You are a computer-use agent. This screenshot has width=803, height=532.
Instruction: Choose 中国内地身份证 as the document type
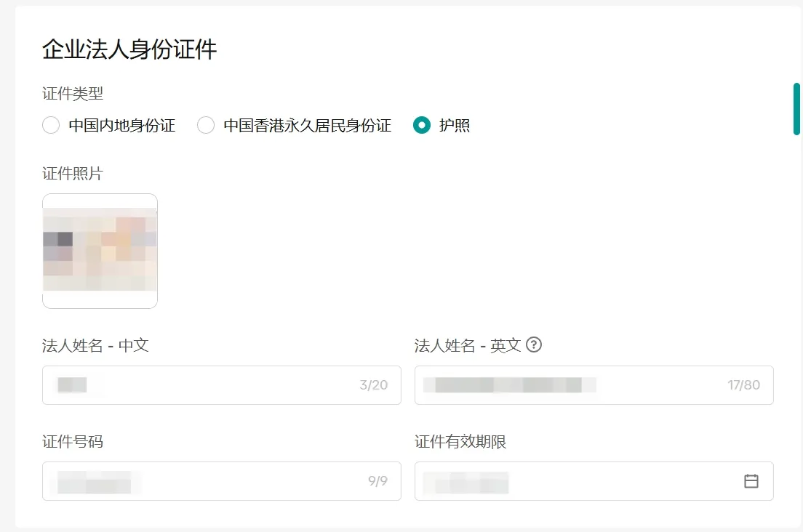coord(51,125)
